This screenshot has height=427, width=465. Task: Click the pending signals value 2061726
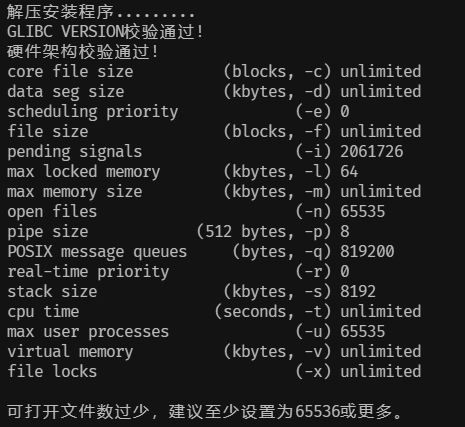pyautogui.click(x=372, y=152)
